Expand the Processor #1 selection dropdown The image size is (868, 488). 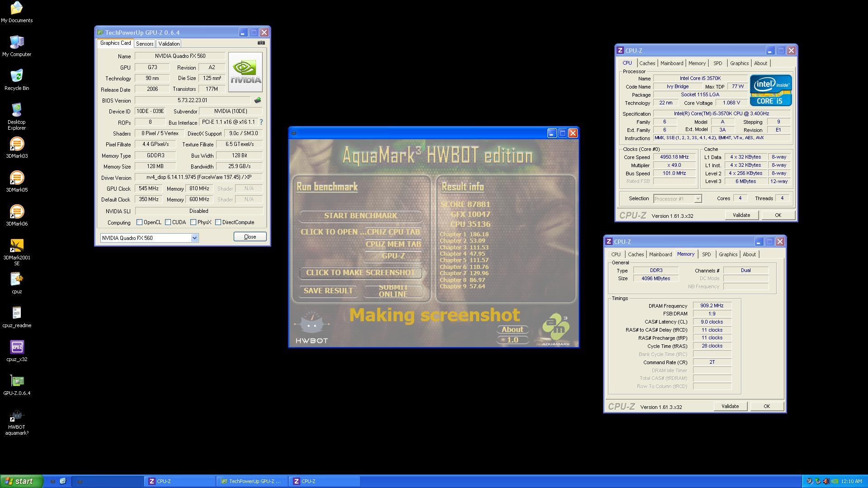[698, 199]
